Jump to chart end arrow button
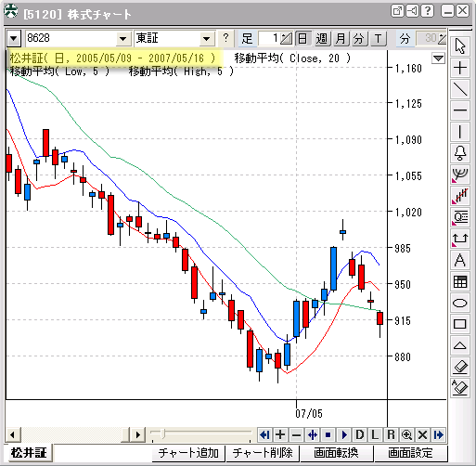This screenshot has width=476, height=466. (x=439, y=435)
